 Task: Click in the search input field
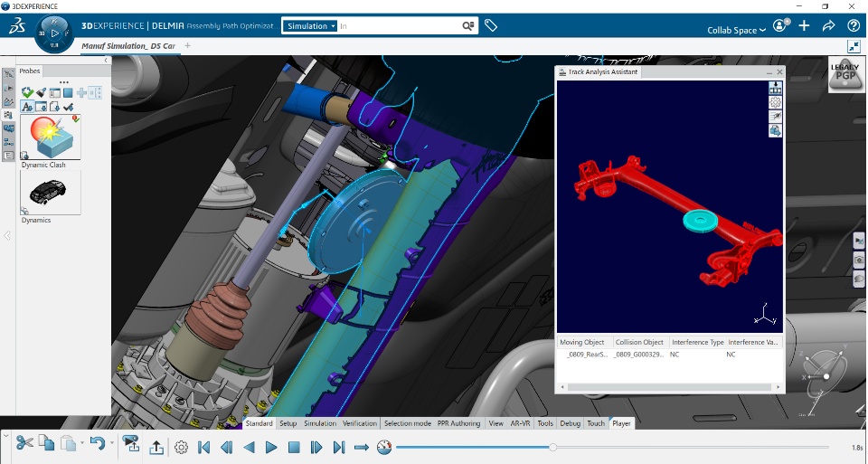point(399,26)
